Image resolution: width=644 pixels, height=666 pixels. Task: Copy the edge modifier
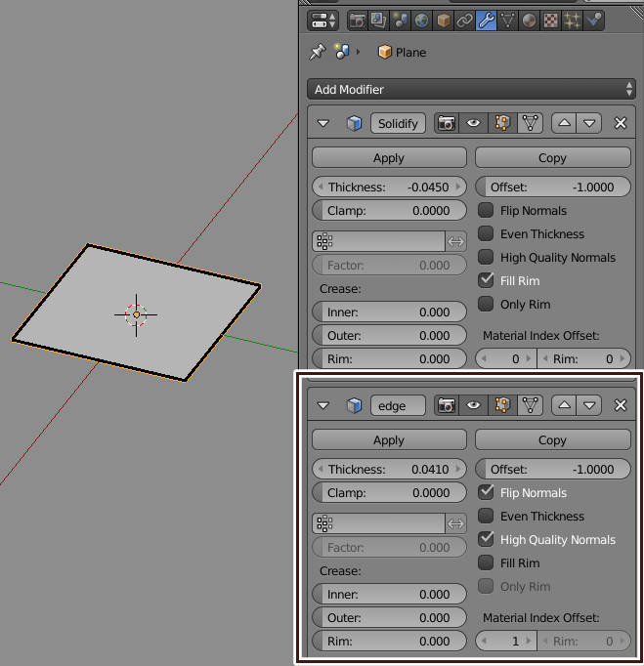point(552,440)
